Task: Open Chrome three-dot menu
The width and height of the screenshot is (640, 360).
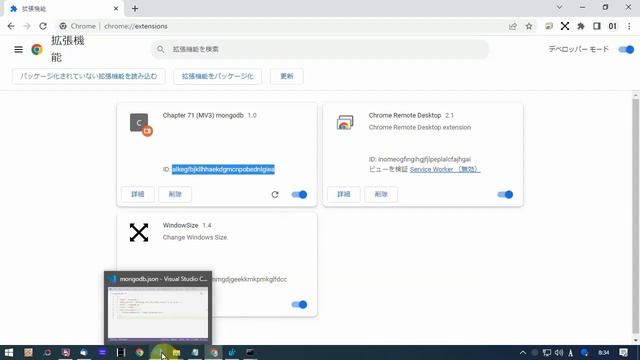Action: tap(629, 26)
